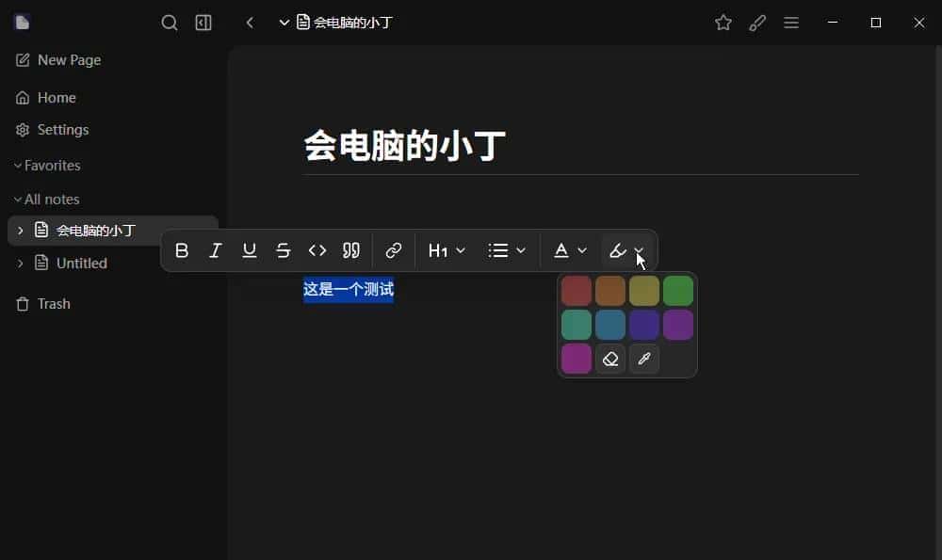Format selection as inline code

coord(317,250)
